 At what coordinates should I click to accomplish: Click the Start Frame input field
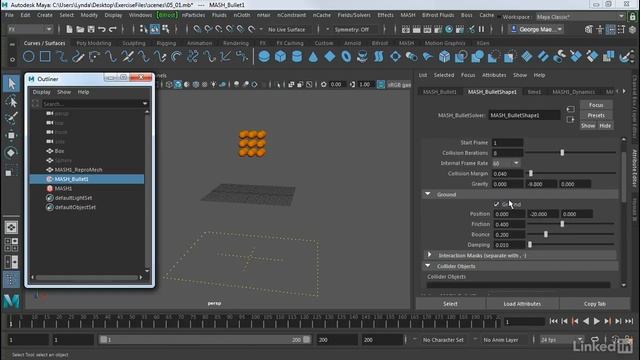tap(507, 143)
